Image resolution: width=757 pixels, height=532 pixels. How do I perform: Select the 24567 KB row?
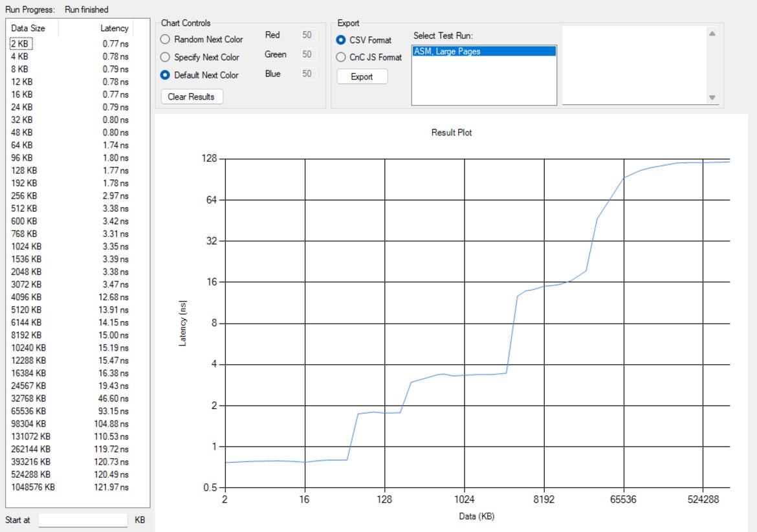pos(70,386)
